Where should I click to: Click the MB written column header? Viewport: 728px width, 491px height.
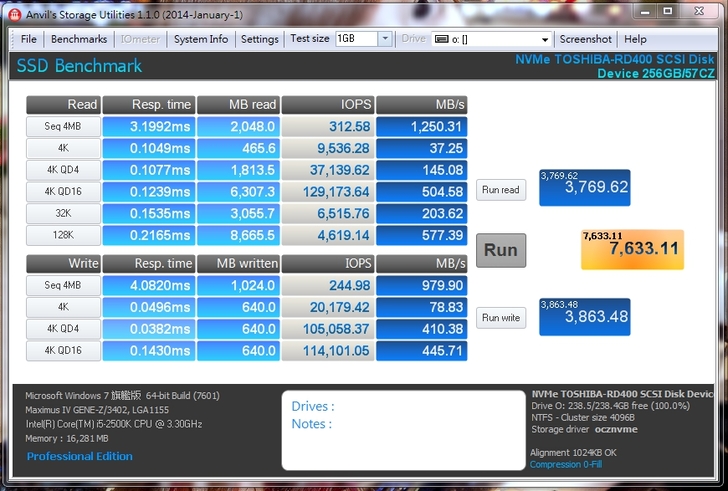click(x=238, y=264)
